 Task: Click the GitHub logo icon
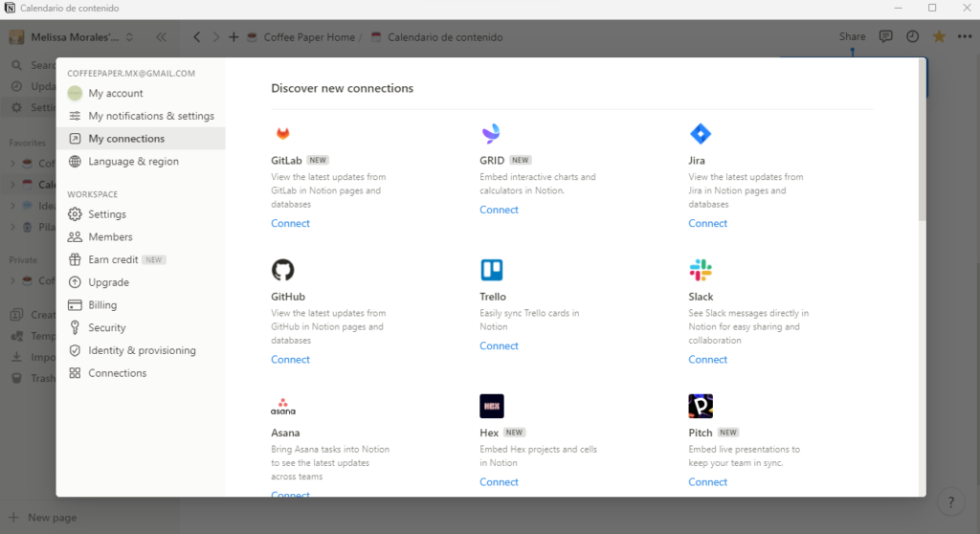(x=282, y=270)
